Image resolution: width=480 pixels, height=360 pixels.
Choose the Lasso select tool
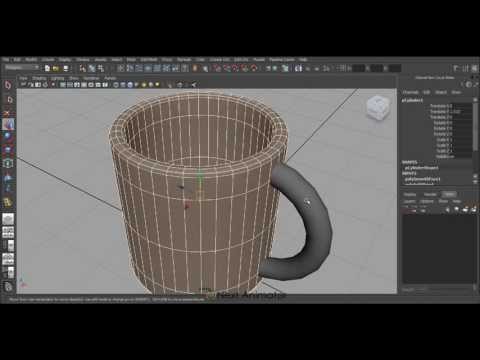tap(9, 99)
